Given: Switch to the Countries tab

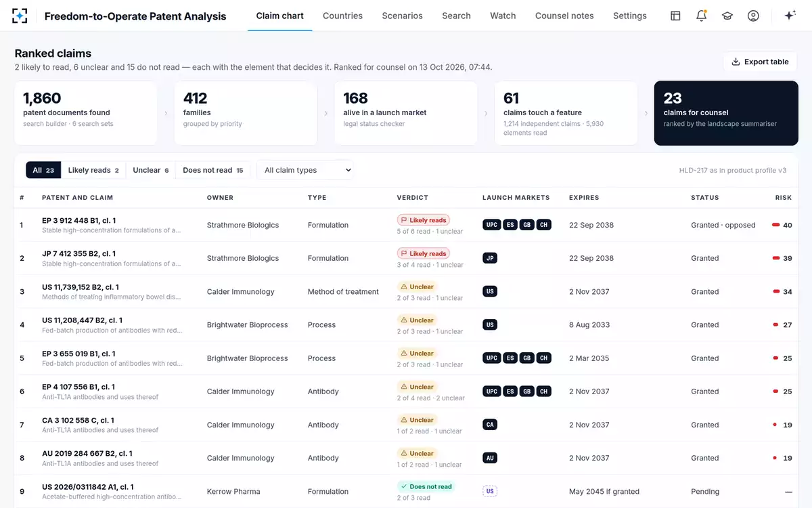Looking at the screenshot, I should tap(342, 16).
